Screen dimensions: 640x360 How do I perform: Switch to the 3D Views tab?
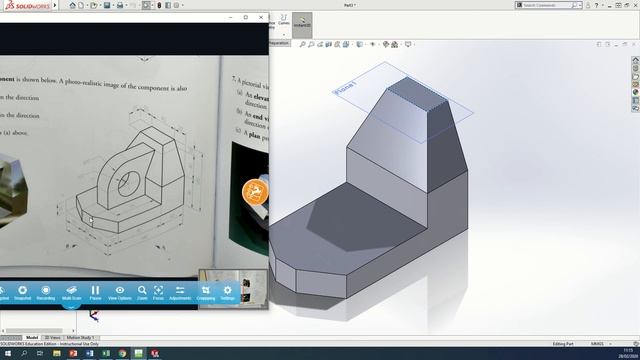[x=52, y=338]
